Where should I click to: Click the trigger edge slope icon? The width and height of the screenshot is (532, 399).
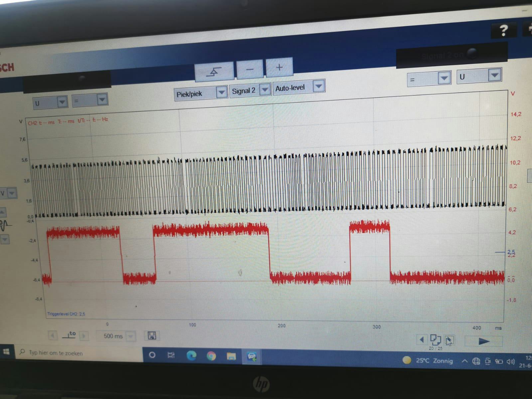(214, 71)
